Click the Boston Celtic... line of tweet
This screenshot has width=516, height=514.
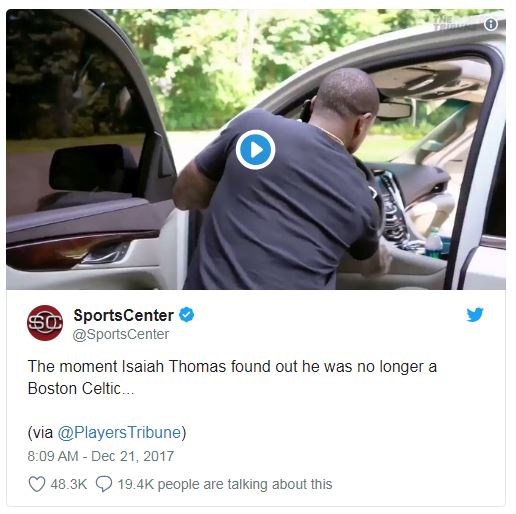coord(81,389)
